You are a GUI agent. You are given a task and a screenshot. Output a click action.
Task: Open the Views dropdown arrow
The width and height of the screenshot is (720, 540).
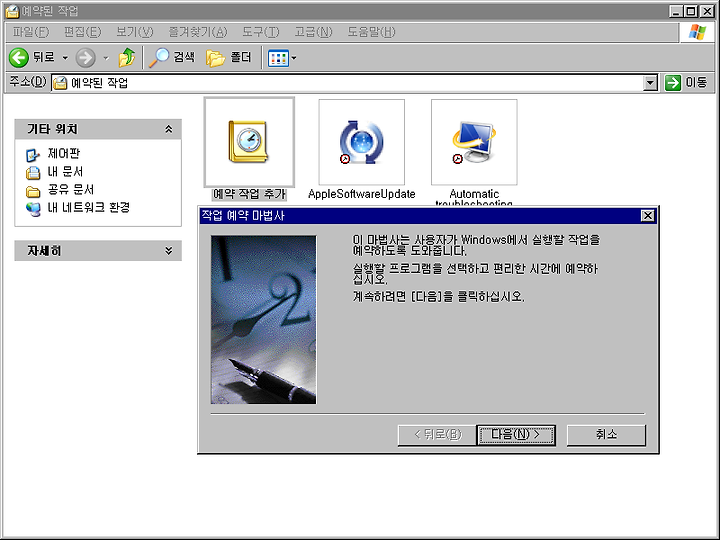294,58
